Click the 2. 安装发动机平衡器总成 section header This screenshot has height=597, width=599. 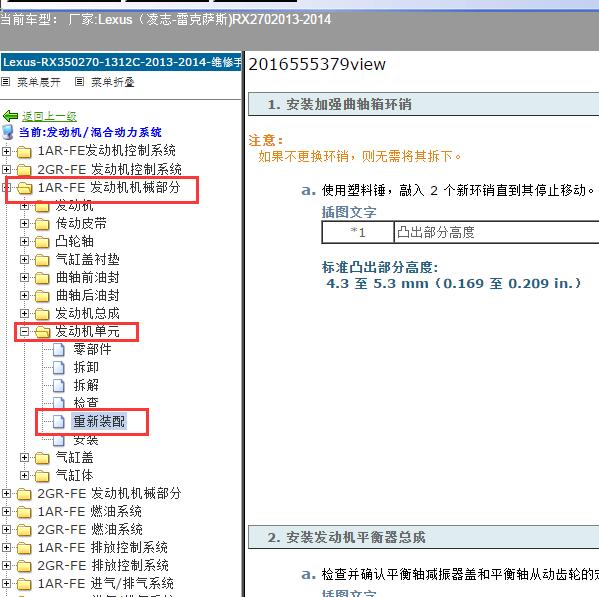pyautogui.click(x=424, y=537)
